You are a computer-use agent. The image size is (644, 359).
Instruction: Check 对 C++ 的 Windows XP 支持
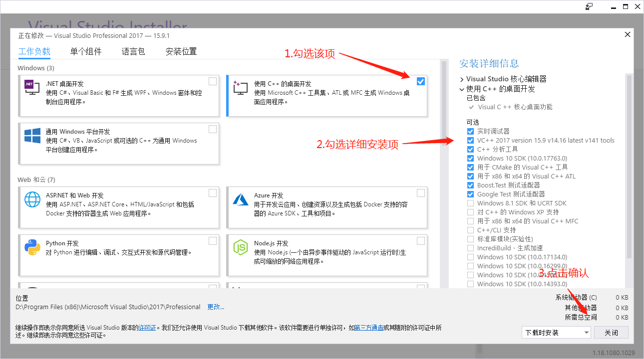(x=470, y=212)
